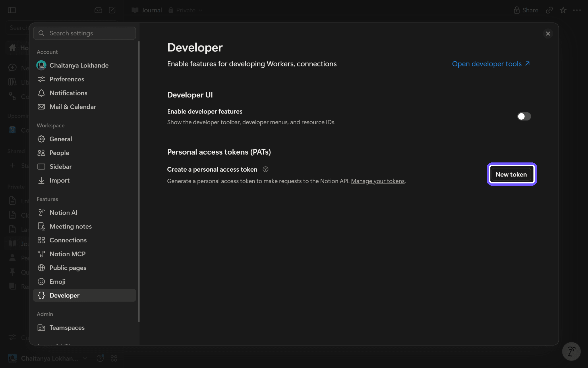The image size is (588, 368).
Task: Open the Private visibility dropdown
Action: 185,10
